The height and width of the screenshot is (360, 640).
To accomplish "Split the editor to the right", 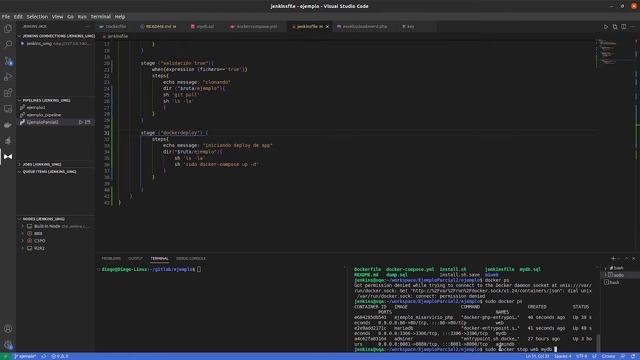I will 624,27.
